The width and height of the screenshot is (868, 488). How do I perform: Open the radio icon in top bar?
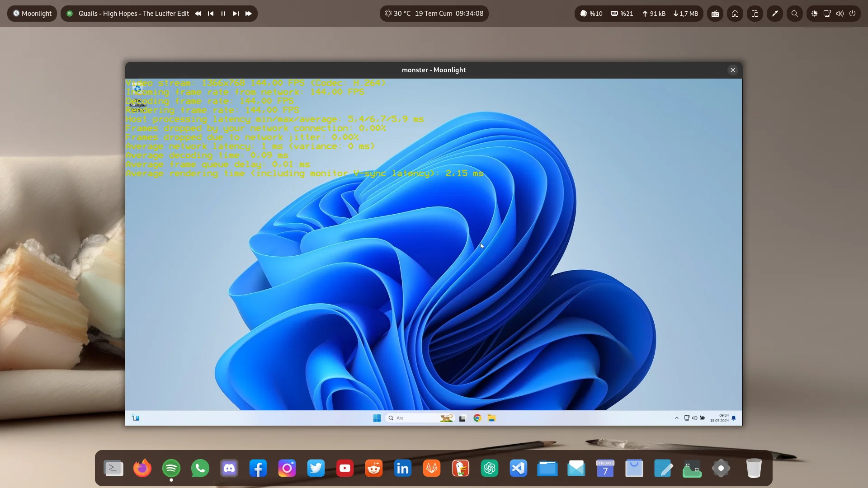[x=715, y=14]
